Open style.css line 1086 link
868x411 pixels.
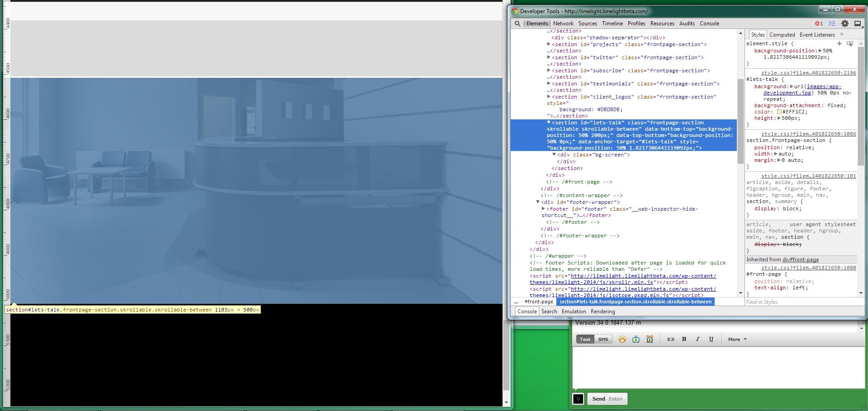pyautogui.click(x=808, y=134)
